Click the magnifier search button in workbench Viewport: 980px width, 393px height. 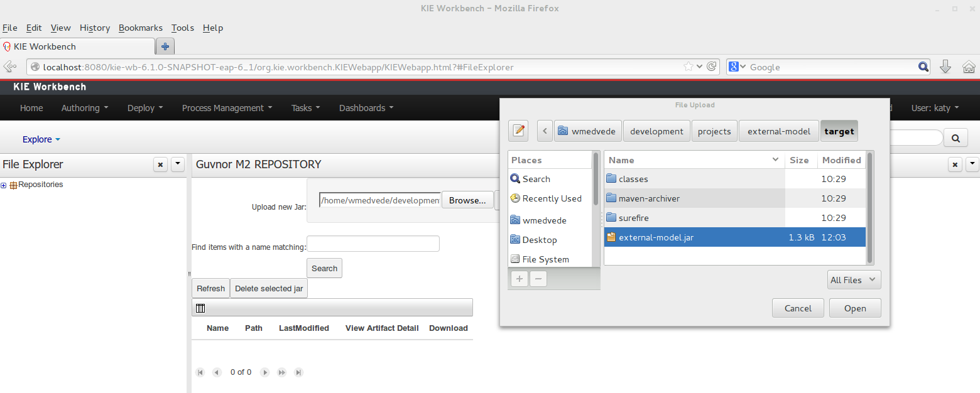pyautogui.click(x=955, y=139)
